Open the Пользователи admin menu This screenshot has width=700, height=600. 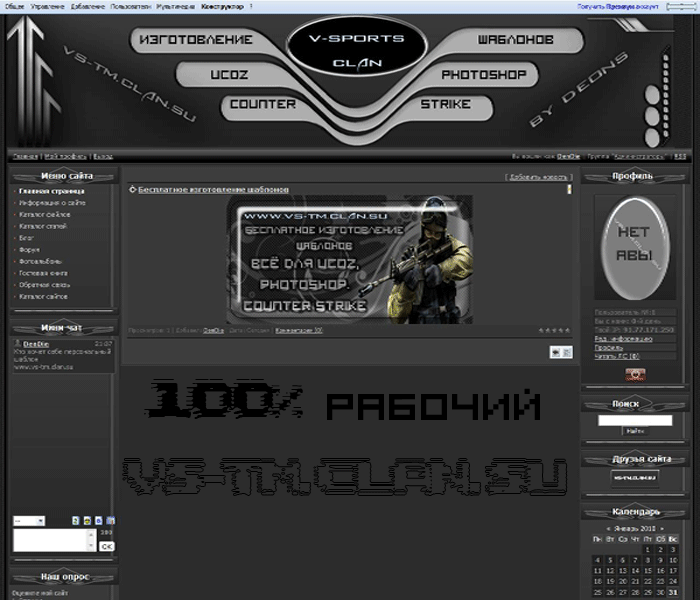130,7
